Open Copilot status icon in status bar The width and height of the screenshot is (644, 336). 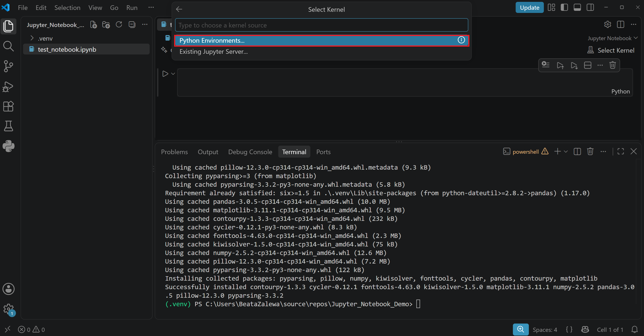(x=585, y=330)
